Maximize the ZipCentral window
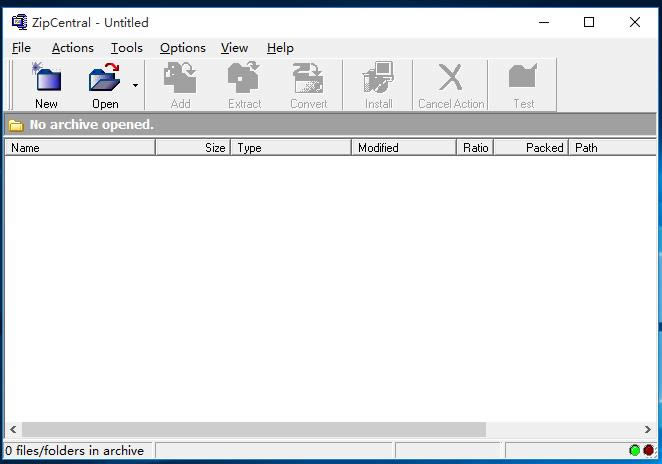The width and height of the screenshot is (662, 464). pos(589,22)
